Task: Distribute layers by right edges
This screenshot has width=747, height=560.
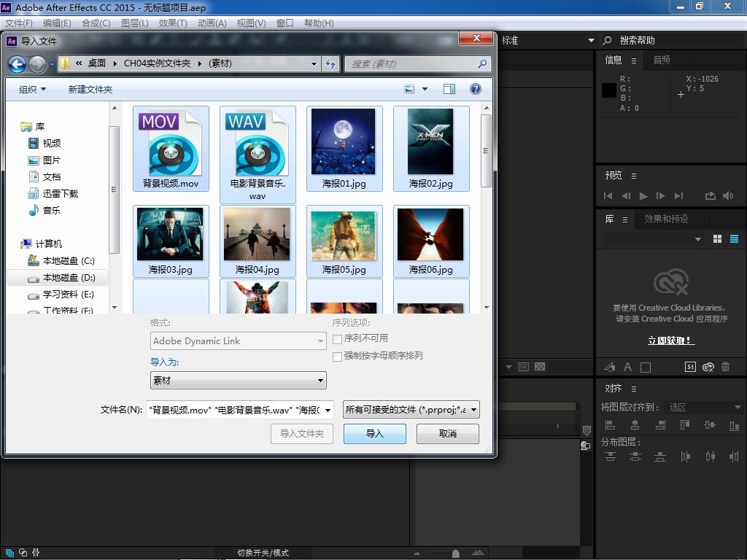Action: 734,456
